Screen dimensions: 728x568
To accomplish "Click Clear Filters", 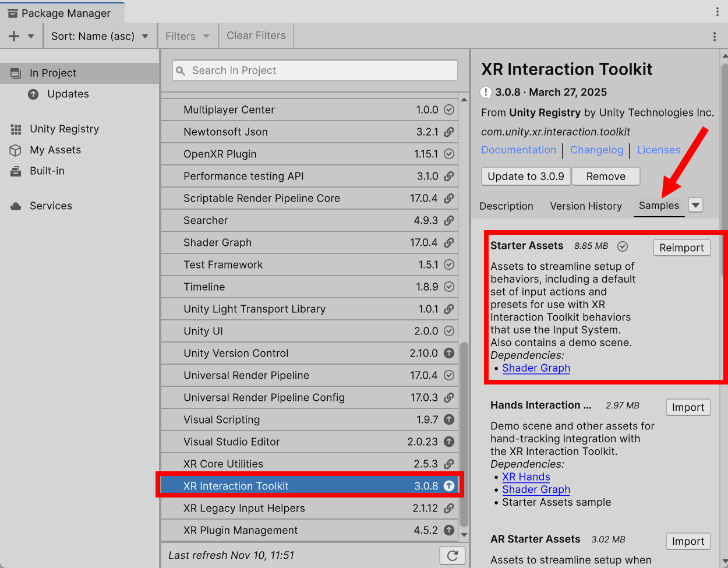I will (256, 36).
